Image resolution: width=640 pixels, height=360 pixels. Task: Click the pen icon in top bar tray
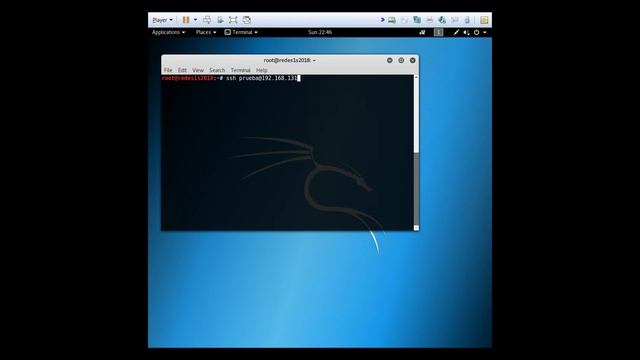pos(456,32)
